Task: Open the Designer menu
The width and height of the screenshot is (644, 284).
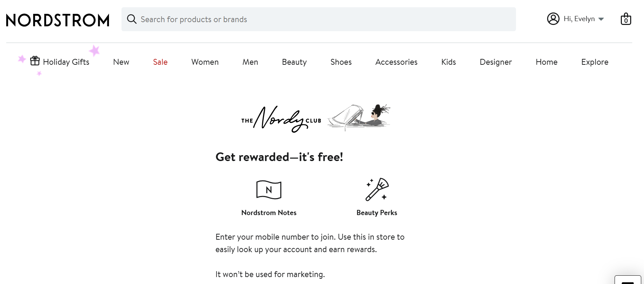Action: click(496, 62)
